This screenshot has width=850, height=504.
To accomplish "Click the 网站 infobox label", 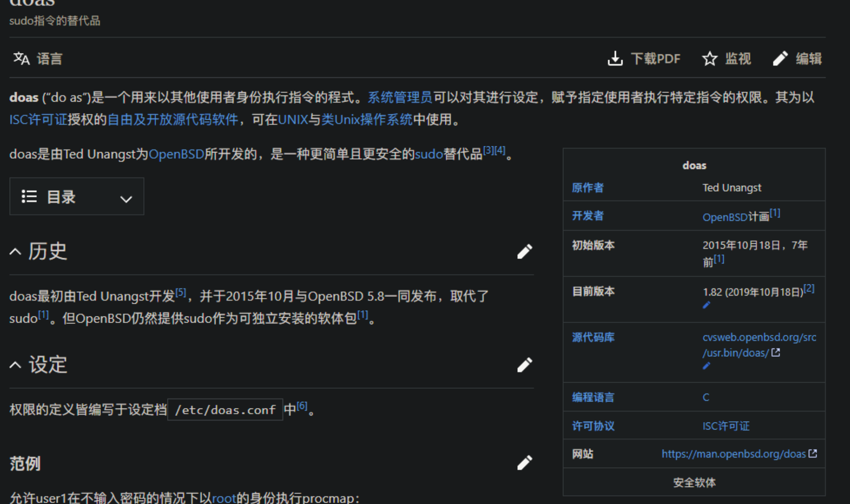I will [x=583, y=454].
